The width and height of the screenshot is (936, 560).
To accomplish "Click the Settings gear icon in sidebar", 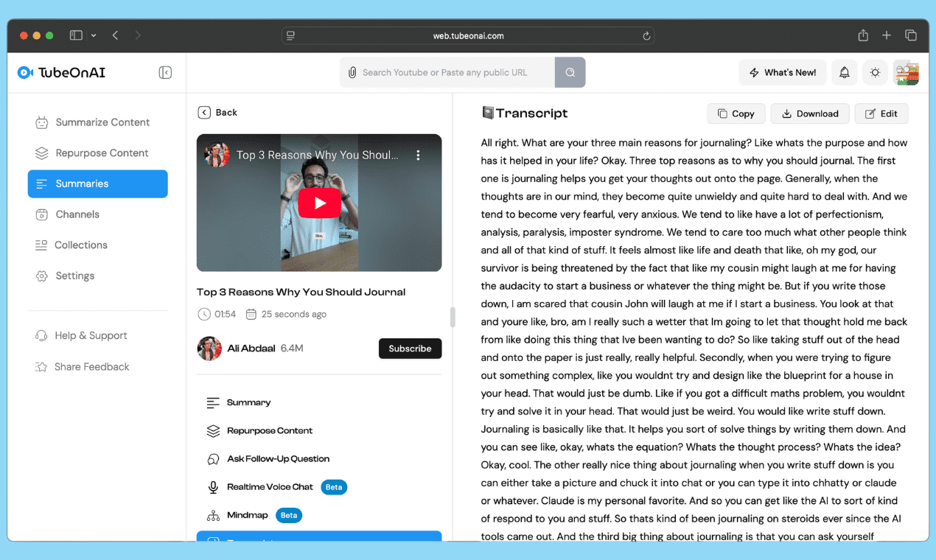I will point(42,276).
